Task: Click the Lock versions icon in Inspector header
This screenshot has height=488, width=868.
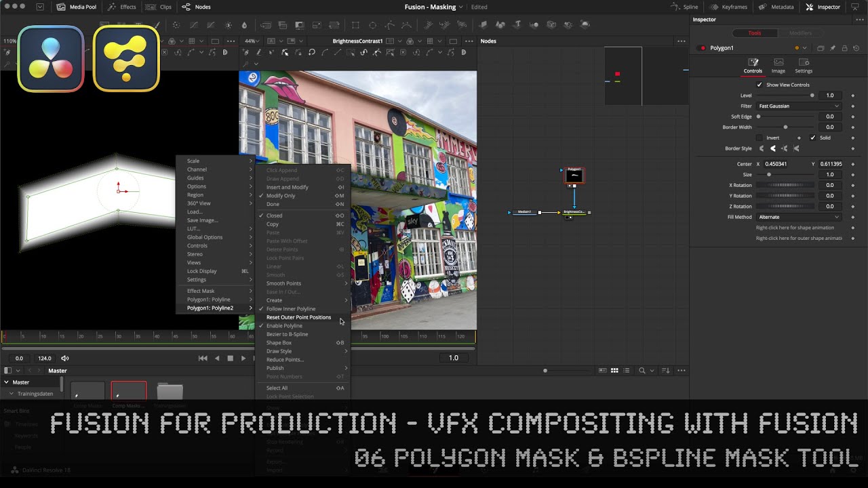Action: coord(844,48)
